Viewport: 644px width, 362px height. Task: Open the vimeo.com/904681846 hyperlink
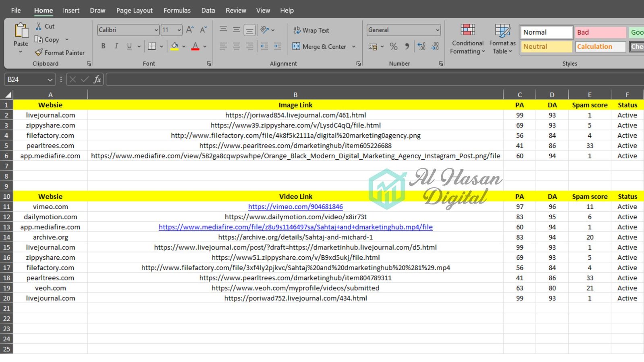pyautogui.click(x=295, y=207)
